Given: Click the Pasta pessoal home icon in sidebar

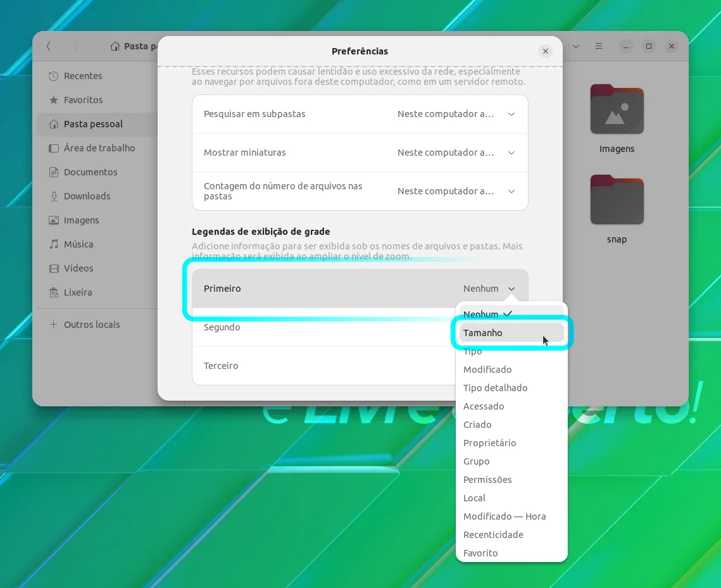Looking at the screenshot, I should tap(54, 124).
